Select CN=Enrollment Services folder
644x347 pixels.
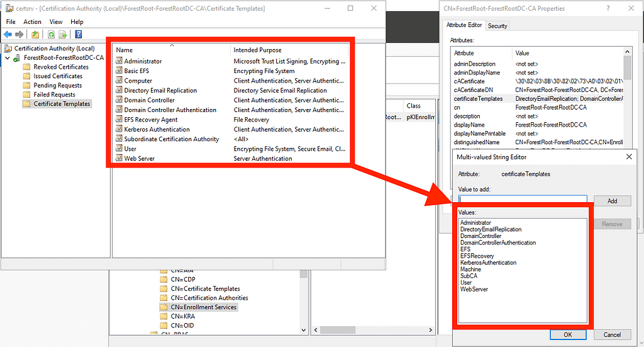tap(203, 307)
